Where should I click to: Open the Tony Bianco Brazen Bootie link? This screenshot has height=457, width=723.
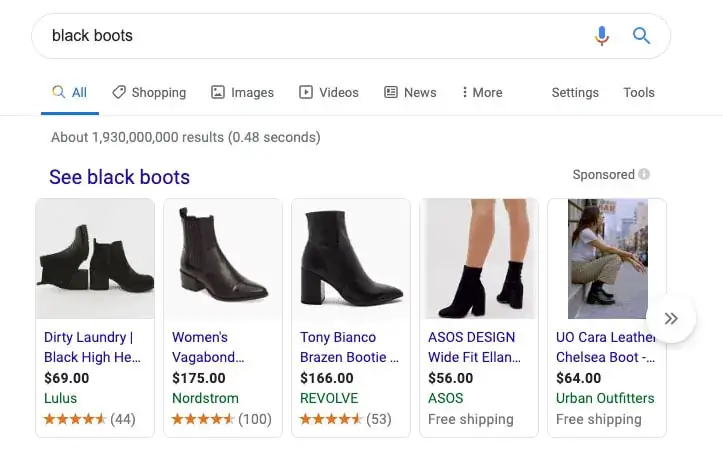coord(349,347)
